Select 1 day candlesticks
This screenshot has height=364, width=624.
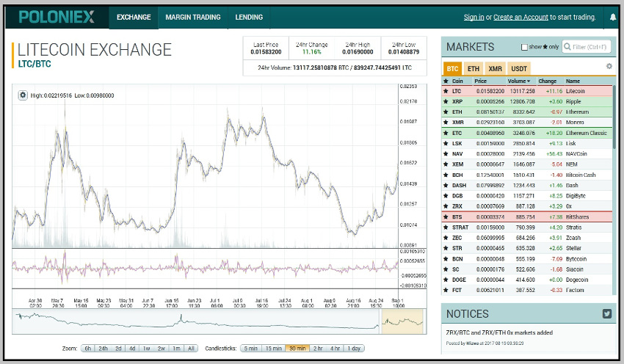[x=354, y=348]
